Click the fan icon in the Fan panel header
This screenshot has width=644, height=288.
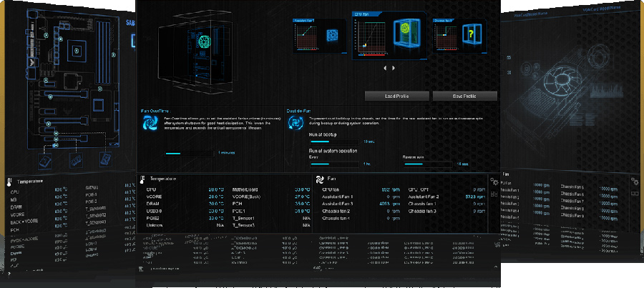(x=319, y=179)
